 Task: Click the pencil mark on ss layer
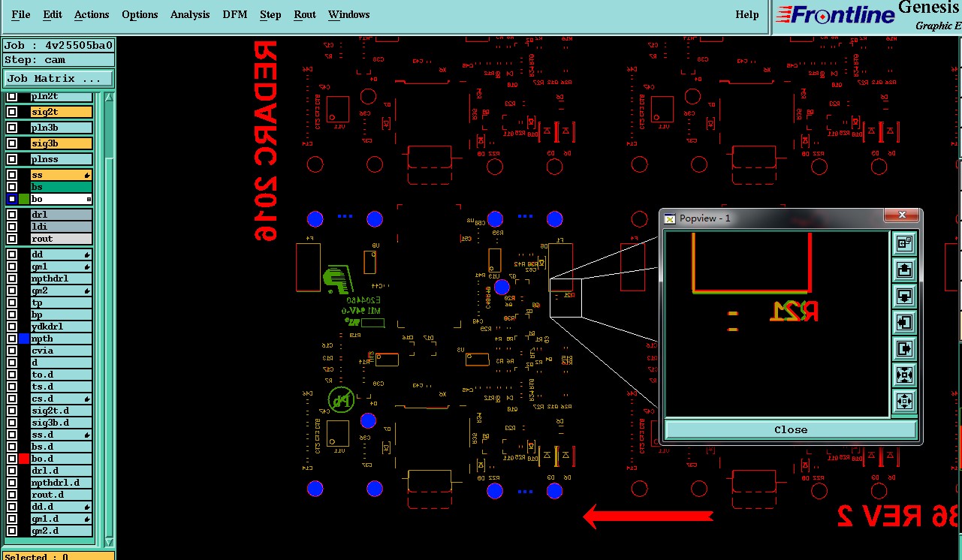(x=87, y=175)
